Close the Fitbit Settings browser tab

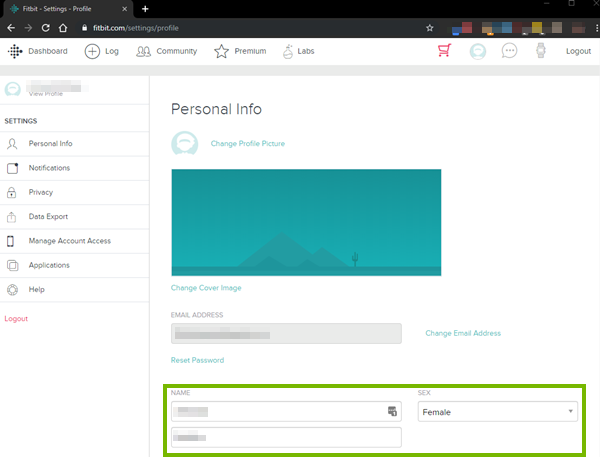point(124,9)
